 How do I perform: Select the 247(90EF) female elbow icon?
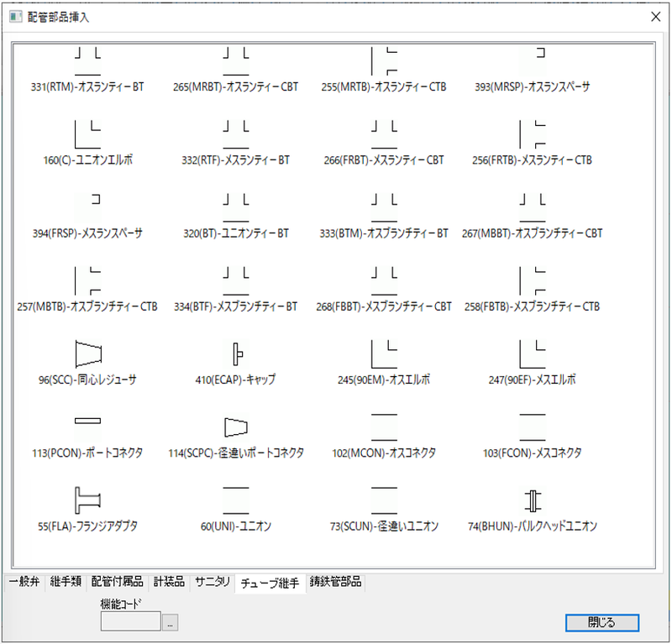(x=532, y=353)
